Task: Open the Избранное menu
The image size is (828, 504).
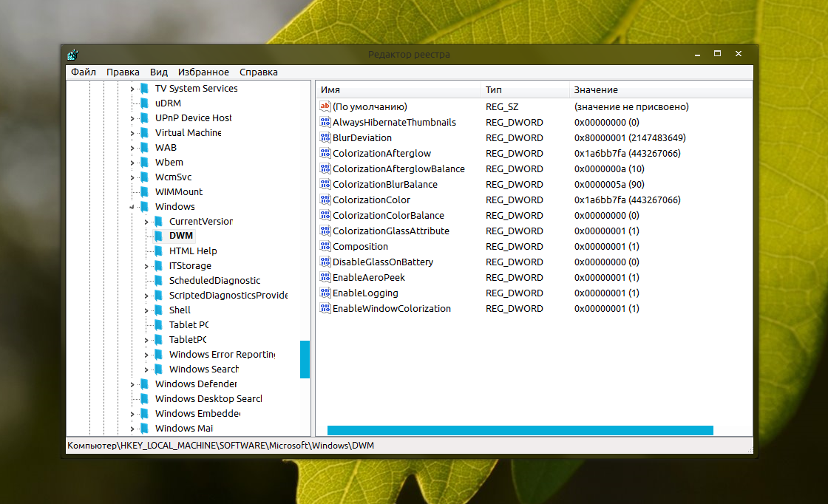Action: pyautogui.click(x=203, y=72)
